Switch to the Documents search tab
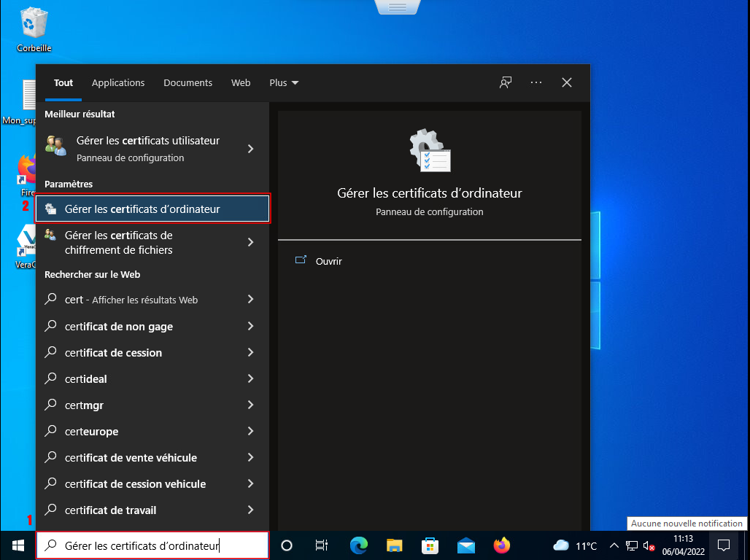The height and width of the screenshot is (560, 750). (187, 82)
